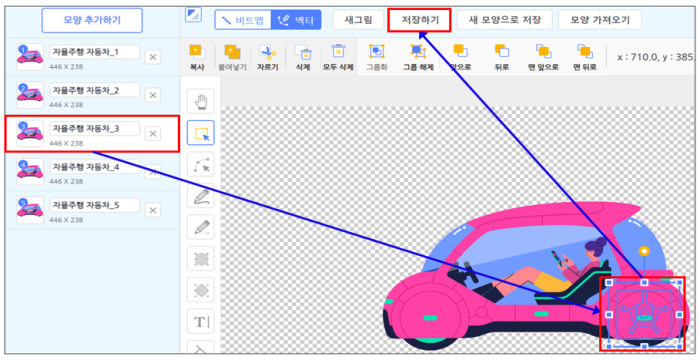Switch to 비트맵 mode
This screenshot has height=360, width=700.
tap(243, 20)
